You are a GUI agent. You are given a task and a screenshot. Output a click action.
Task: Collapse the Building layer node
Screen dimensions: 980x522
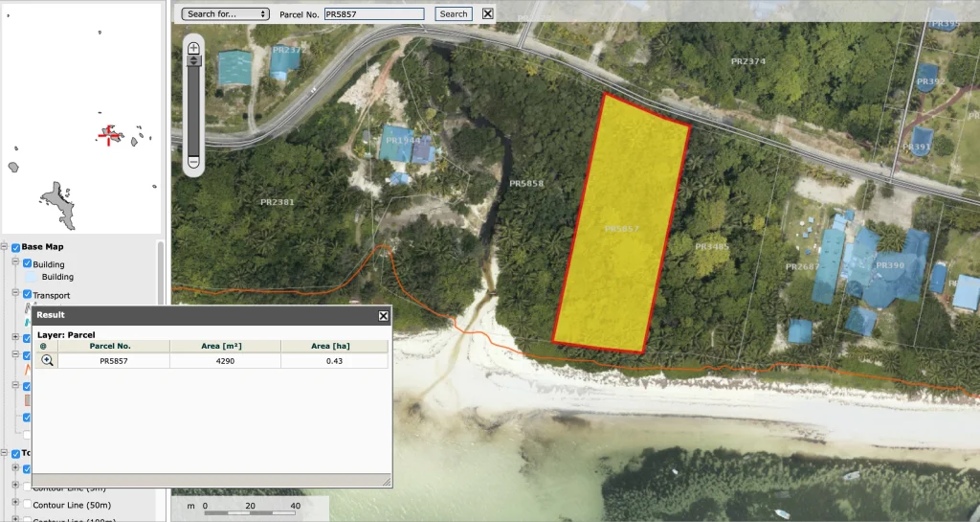click(x=15, y=263)
